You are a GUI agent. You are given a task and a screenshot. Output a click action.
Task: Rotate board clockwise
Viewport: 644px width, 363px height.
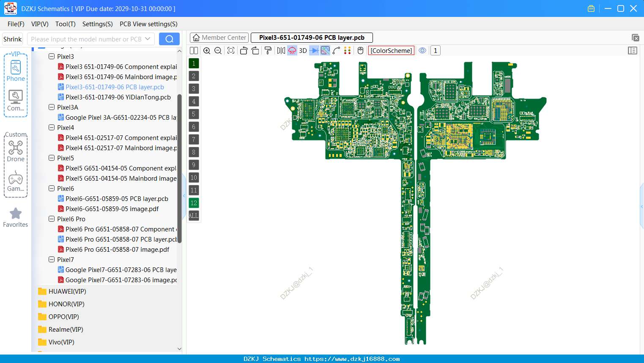point(255,51)
